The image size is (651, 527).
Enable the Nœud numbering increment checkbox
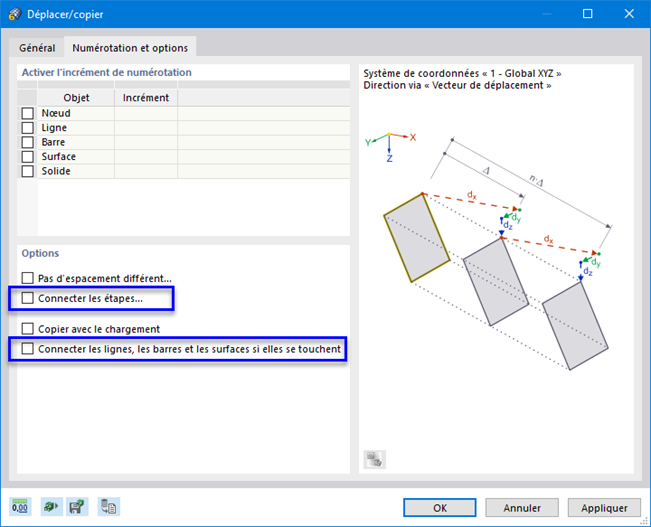27,113
